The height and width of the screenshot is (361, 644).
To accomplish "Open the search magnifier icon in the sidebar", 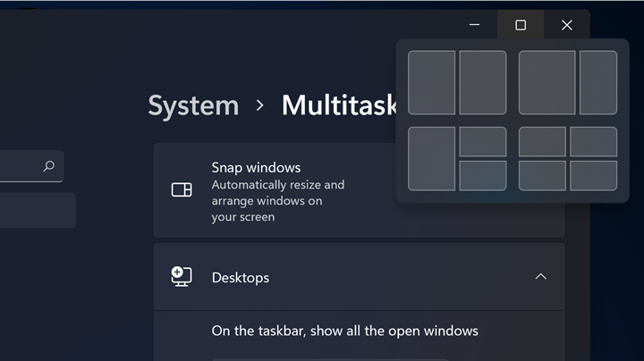I will pos(49,166).
